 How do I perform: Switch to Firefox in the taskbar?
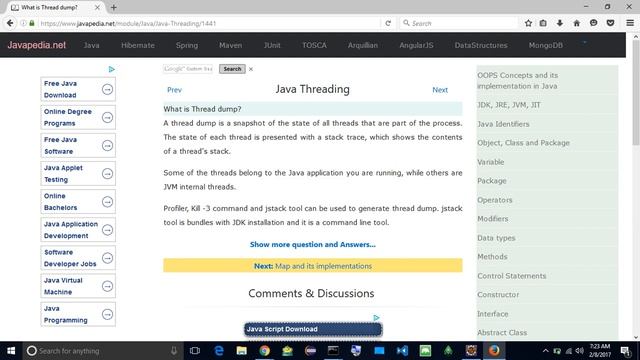(494, 351)
